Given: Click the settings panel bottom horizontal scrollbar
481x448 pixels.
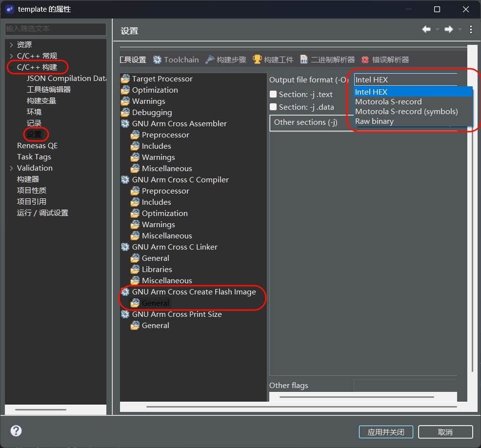Looking at the screenshot, I should [302, 407].
